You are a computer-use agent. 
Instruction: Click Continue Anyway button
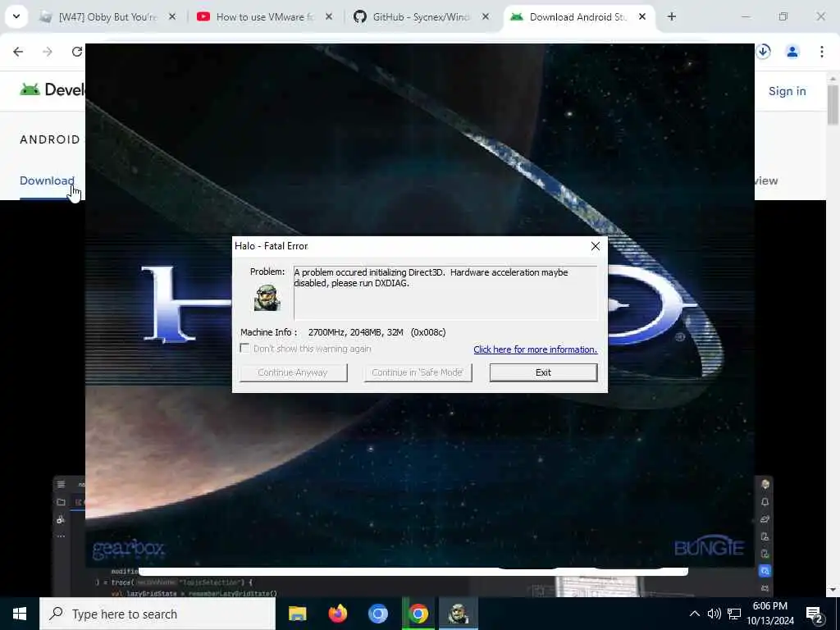[x=293, y=372]
